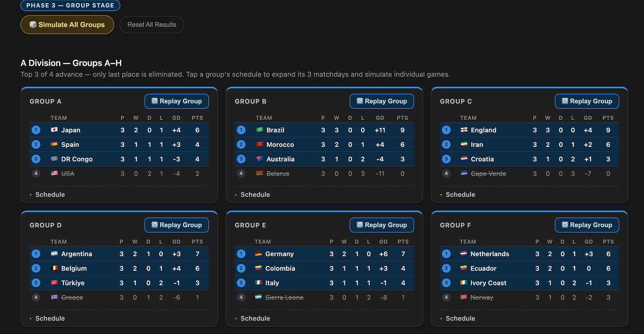Screen dimensions: 644x334
Task: Expand the Group F Schedule
Action: pos(458,319)
